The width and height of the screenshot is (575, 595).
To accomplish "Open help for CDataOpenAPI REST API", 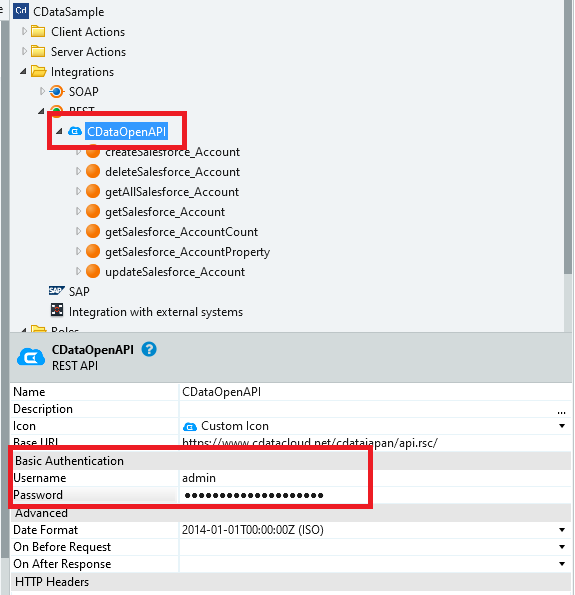I will (149, 349).
